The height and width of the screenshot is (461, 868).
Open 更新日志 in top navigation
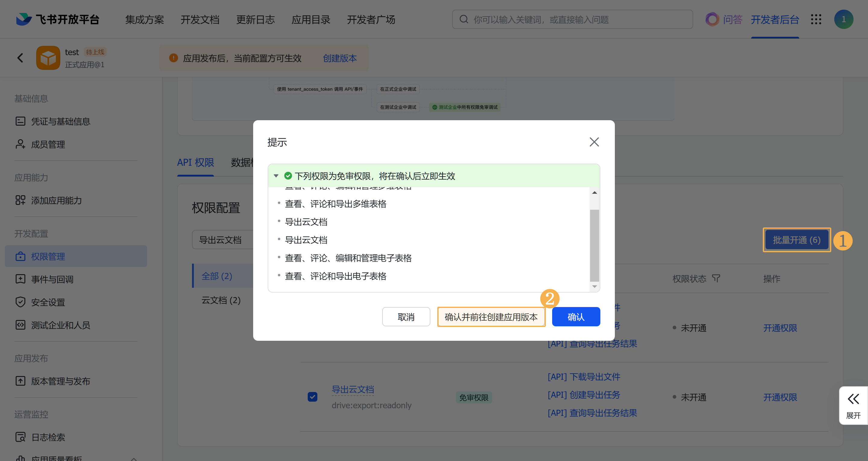coord(255,19)
